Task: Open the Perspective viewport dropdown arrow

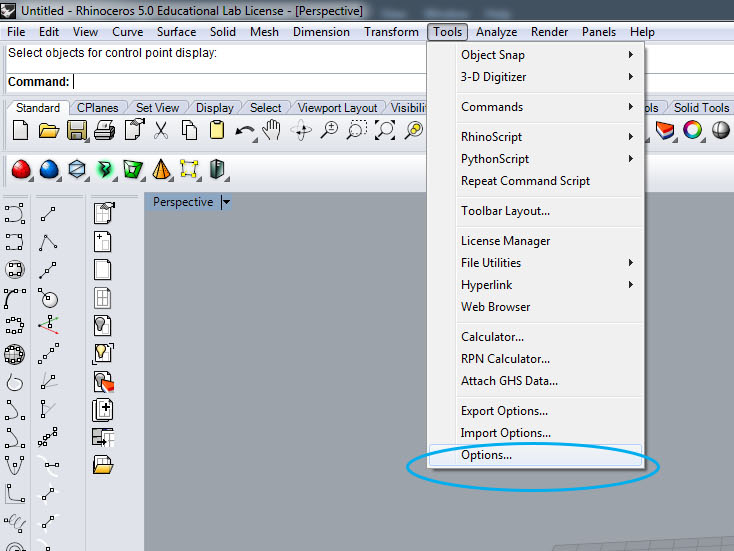Action: click(x=226, y=202)
